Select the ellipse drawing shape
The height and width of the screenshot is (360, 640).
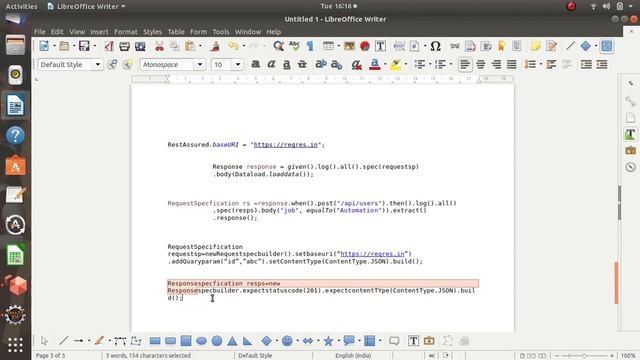pyautogui.click(x=201, y=341)
